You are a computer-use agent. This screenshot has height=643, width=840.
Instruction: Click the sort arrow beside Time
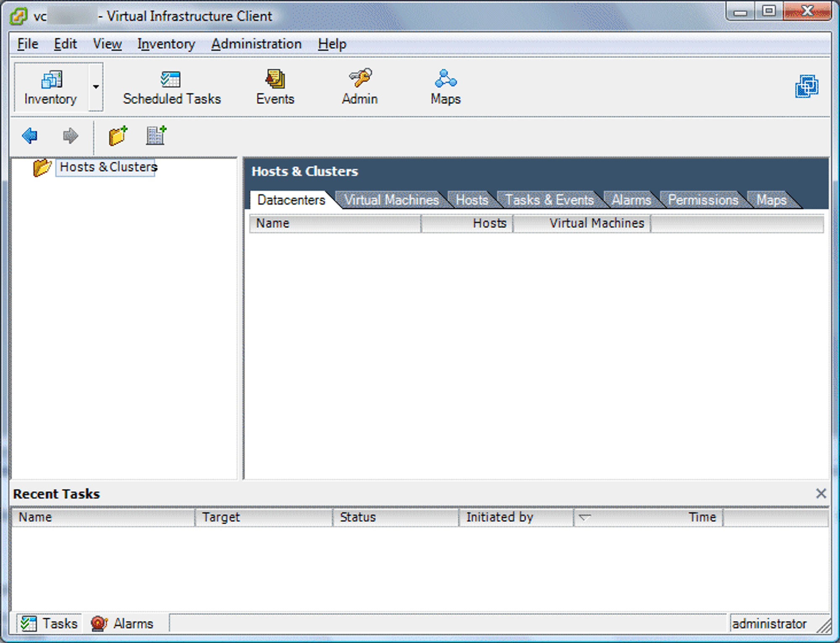(585, 517)
